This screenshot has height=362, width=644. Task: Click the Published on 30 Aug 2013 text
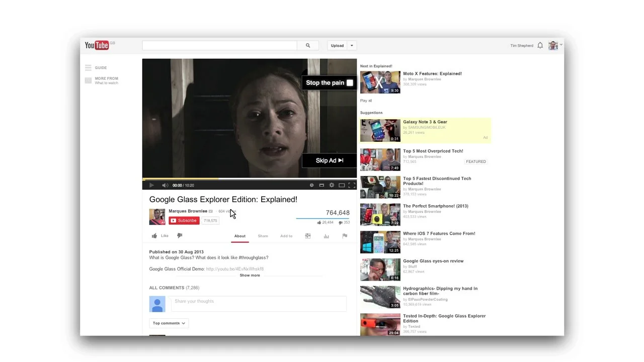coord(176,252)
